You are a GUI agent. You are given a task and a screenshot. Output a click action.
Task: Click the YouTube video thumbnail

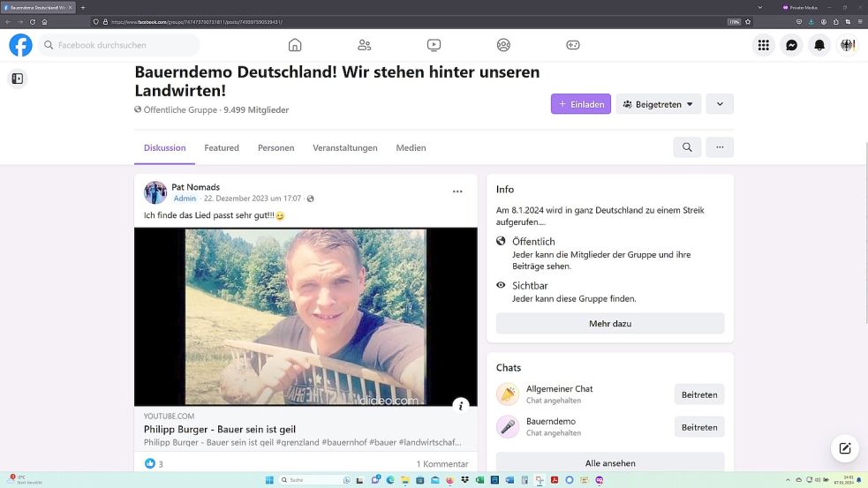[306, 317]
